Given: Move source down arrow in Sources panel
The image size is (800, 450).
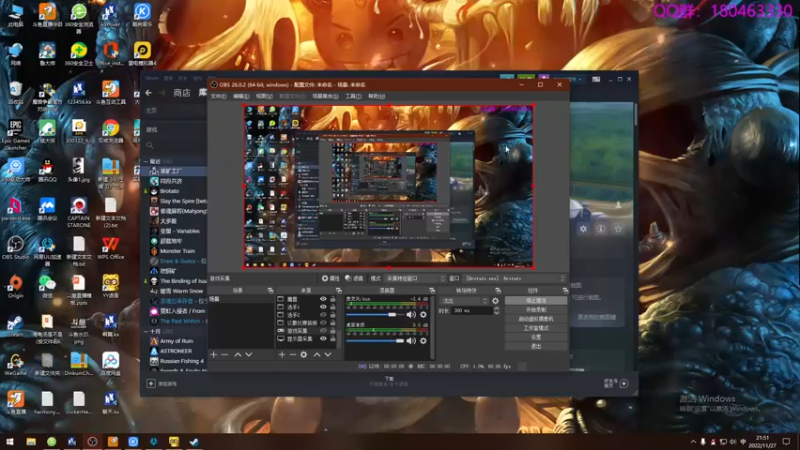Looking at the screenshot, I should coord(328,355).
